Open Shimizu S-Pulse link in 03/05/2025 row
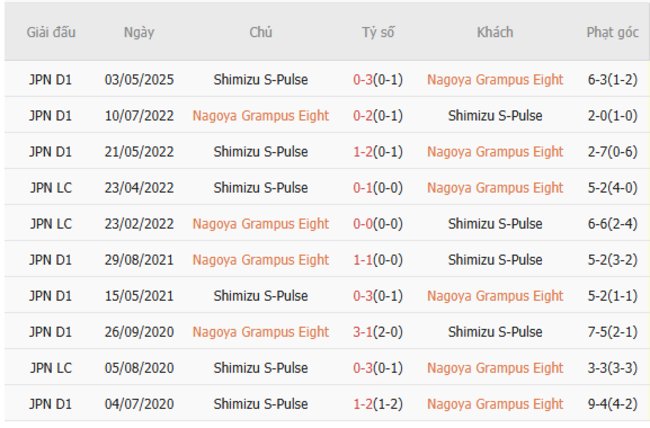 coord(260,80)
